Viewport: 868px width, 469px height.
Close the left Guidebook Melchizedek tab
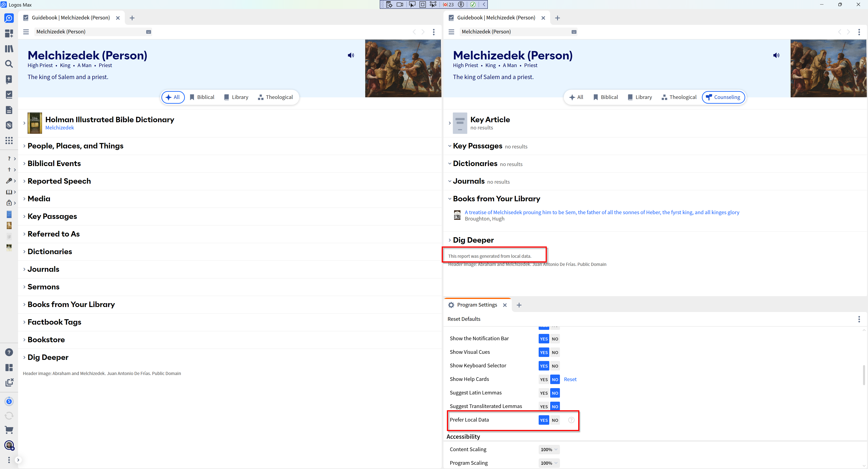pyautogui.click(x=118, y=18)
